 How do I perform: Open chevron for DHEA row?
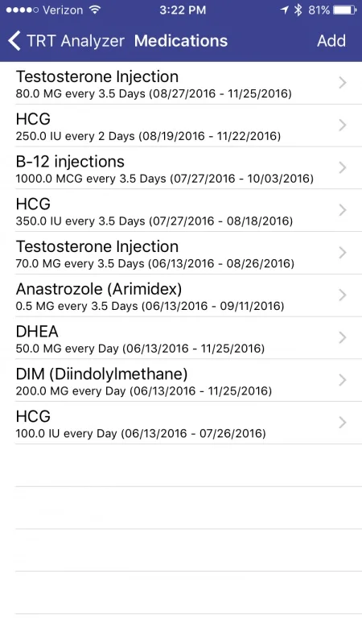click(343, 337)
